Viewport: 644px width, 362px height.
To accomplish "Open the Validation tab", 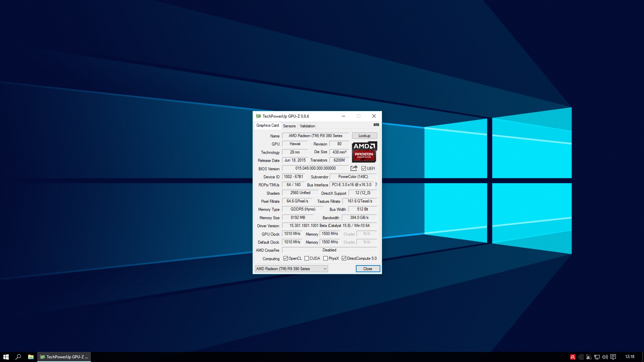I will 307,126.
